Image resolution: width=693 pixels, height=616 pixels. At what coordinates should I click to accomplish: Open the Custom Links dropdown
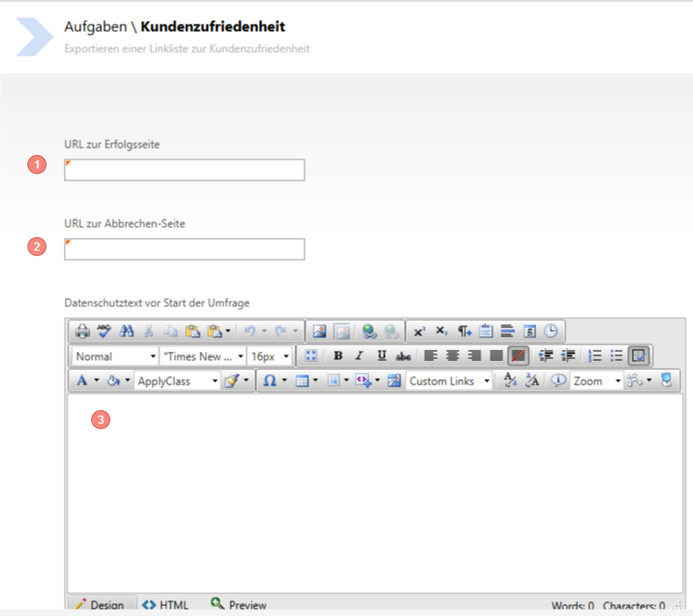click(450, 381)
